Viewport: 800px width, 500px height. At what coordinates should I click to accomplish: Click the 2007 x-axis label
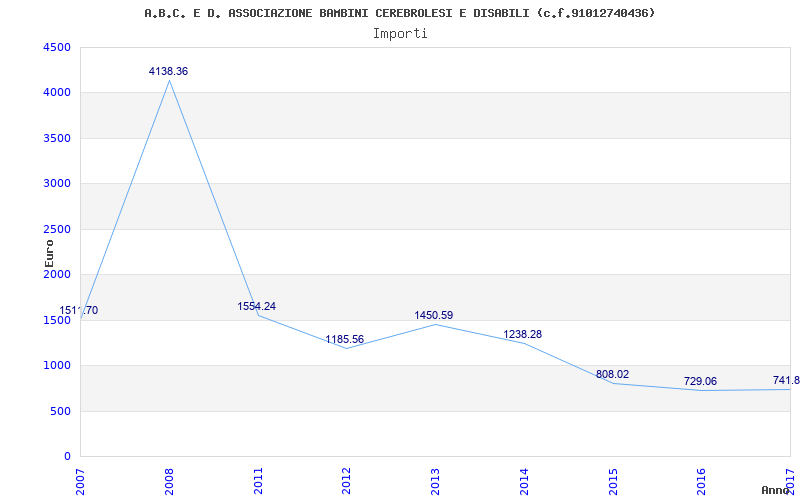[x=81, y=481]
